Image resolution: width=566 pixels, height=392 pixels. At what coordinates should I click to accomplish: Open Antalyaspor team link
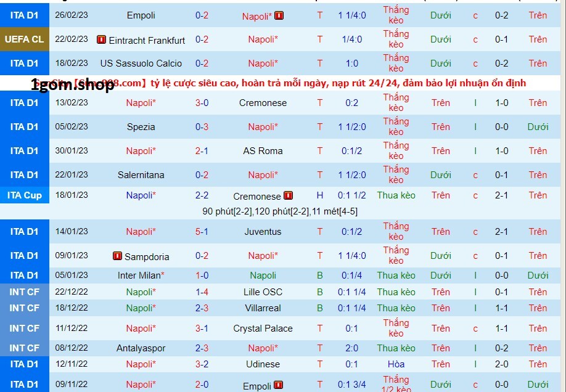[141, 348]
